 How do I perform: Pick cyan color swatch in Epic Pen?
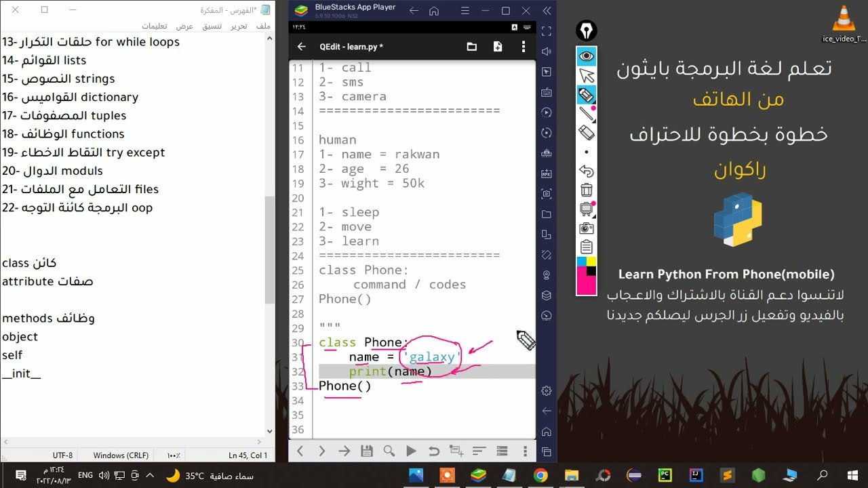click(x=582, y=262)
